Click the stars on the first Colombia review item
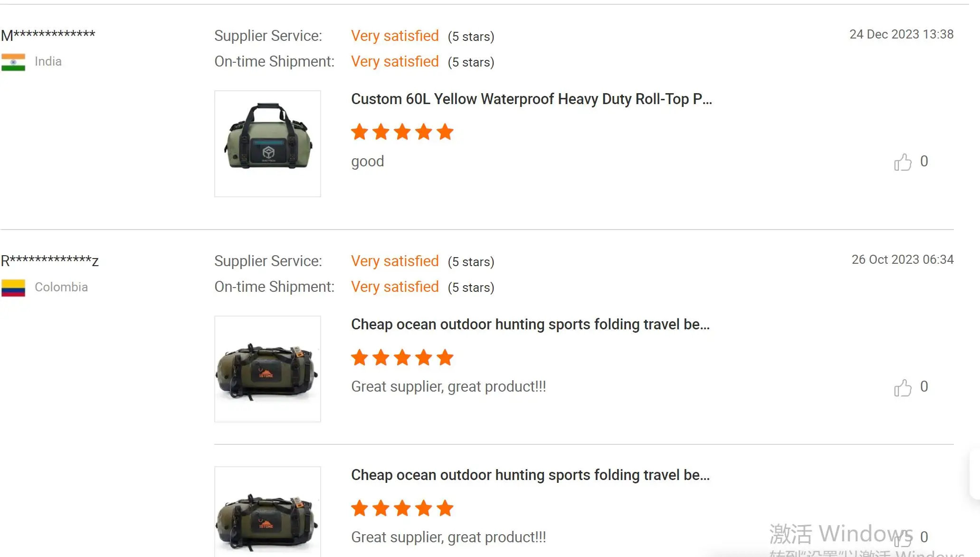Image resolution: width=980 pixels, height=557 pixels. tap(402, 357)
